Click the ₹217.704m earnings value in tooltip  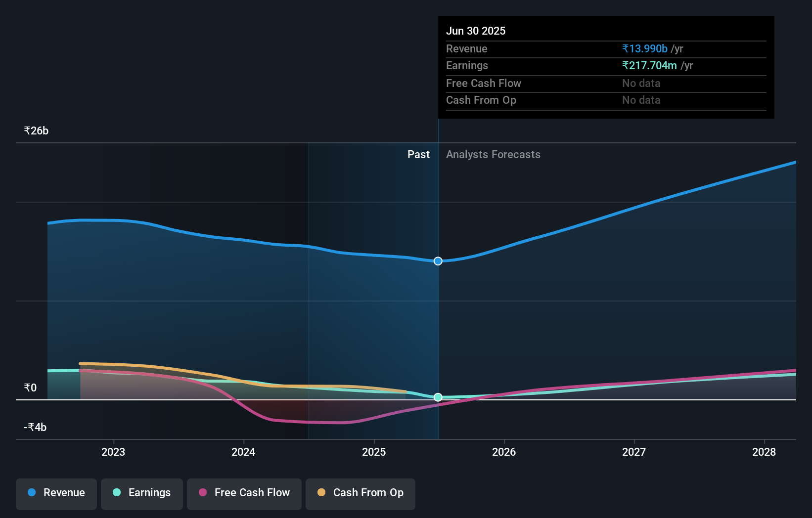649,66
